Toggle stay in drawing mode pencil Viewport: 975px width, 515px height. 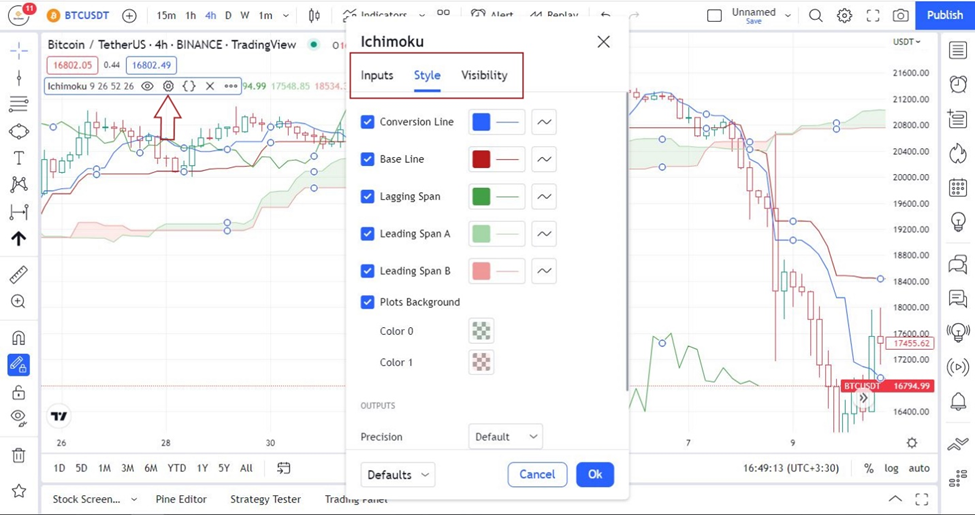(19, 364)
